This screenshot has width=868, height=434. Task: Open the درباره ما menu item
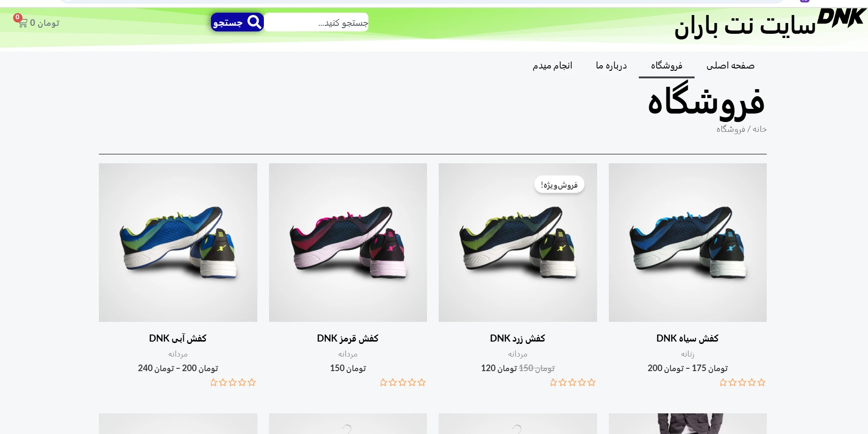point(611,65)
